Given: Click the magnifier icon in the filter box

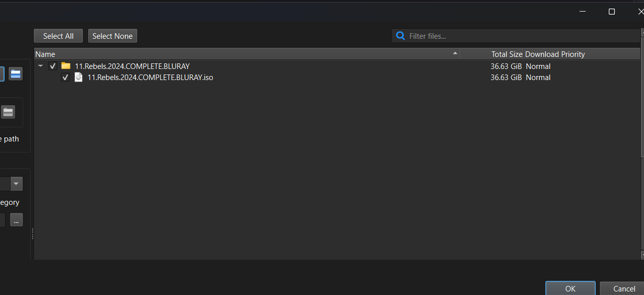Looking at the screenshot, I should pos(400,36).
